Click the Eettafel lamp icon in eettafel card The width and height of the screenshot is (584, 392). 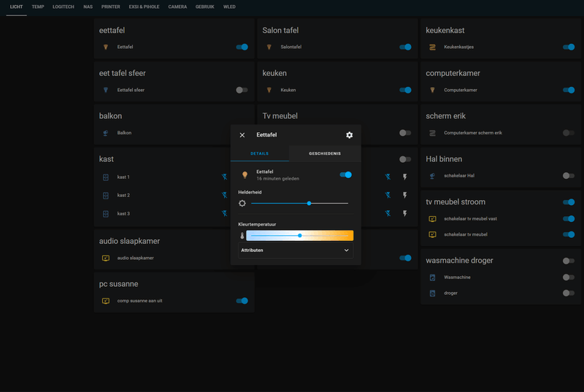point(106,47)
